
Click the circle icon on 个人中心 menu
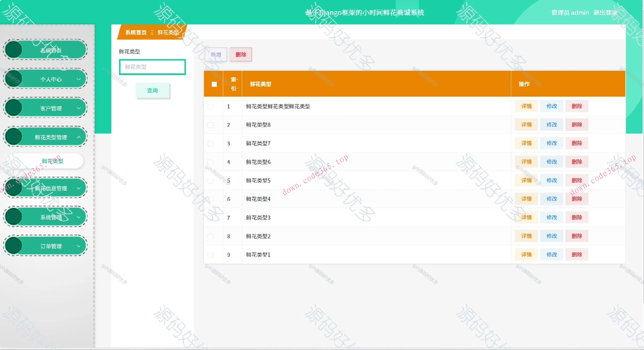tap(13, 79)
